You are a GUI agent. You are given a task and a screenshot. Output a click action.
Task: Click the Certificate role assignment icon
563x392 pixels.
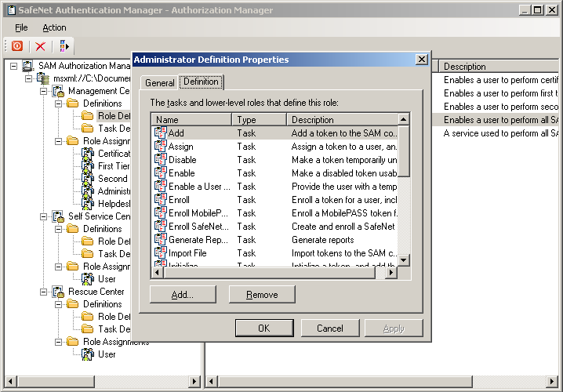(88, 154)
